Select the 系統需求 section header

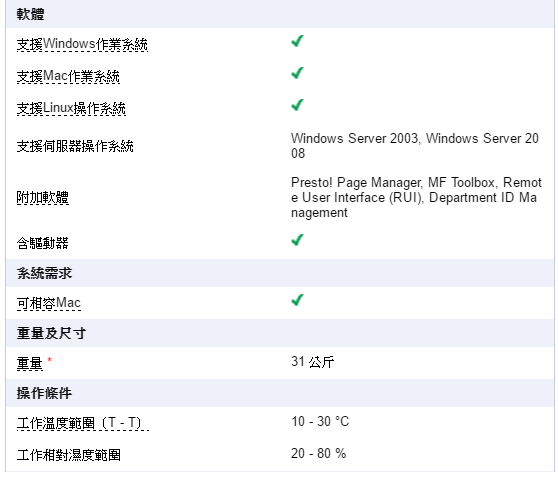point(280,273)
